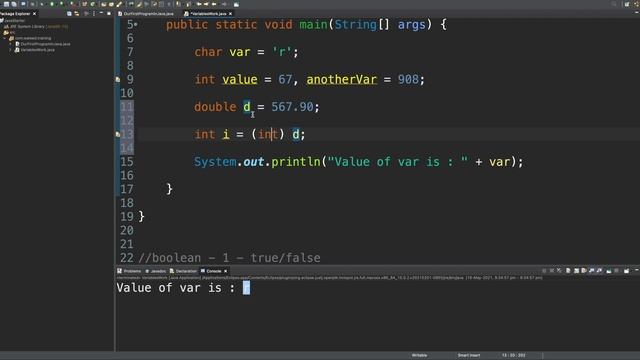640x360 pixels.
Task: Click the warning marker on line 13
Action: pos(118,134)
